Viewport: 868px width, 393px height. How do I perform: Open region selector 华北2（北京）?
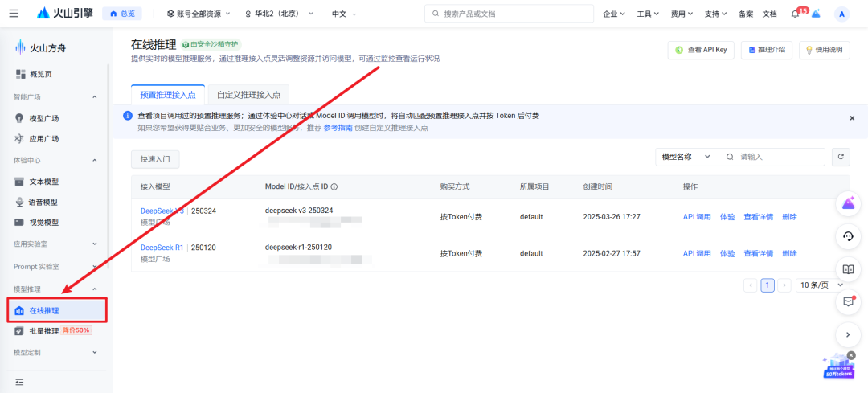pyautogui.click(x=279, y=14)
